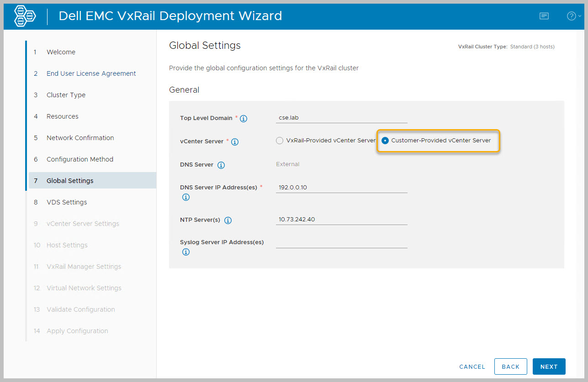This screenshot has height=382, width=588.
Task: Open Configuration Method step in sidebar
Action: [x=79, y=159]
